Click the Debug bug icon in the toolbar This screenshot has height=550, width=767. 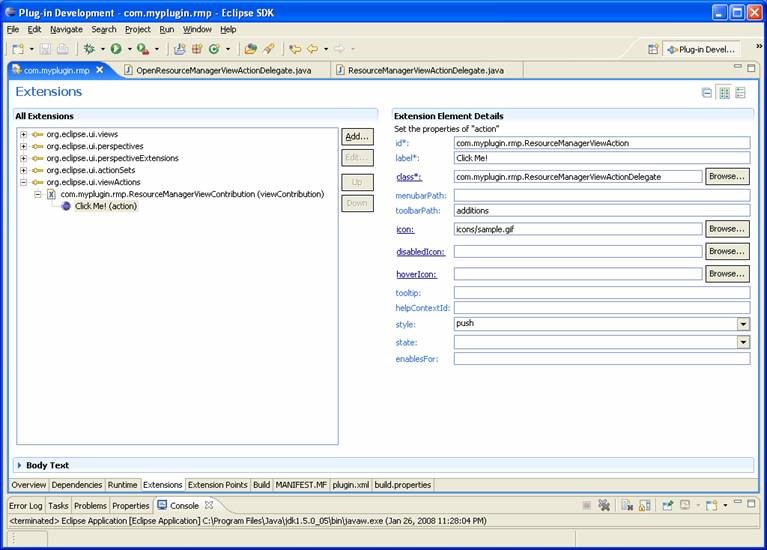89,49
